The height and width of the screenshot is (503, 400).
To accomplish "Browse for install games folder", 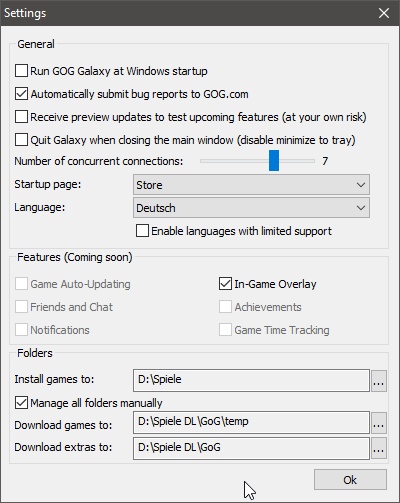I will pos(379,380).
